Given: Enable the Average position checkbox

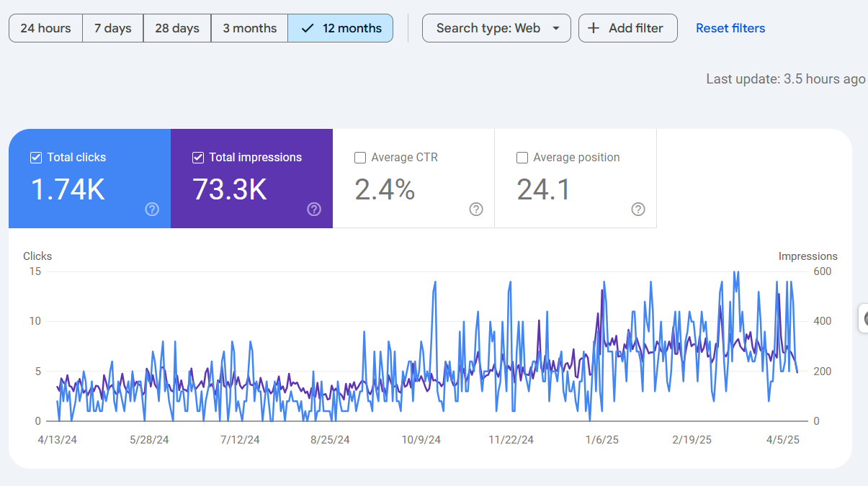Looking at the screenshot, I should coord(522,158).
